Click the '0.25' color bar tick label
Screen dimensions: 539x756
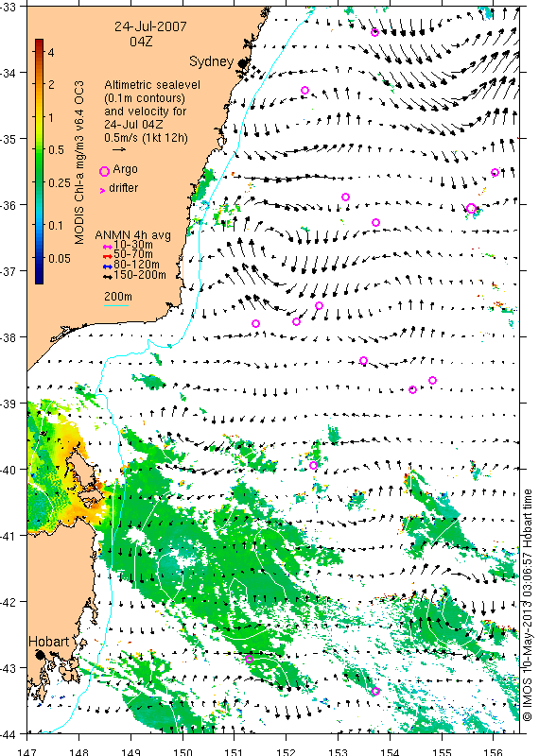60,182
